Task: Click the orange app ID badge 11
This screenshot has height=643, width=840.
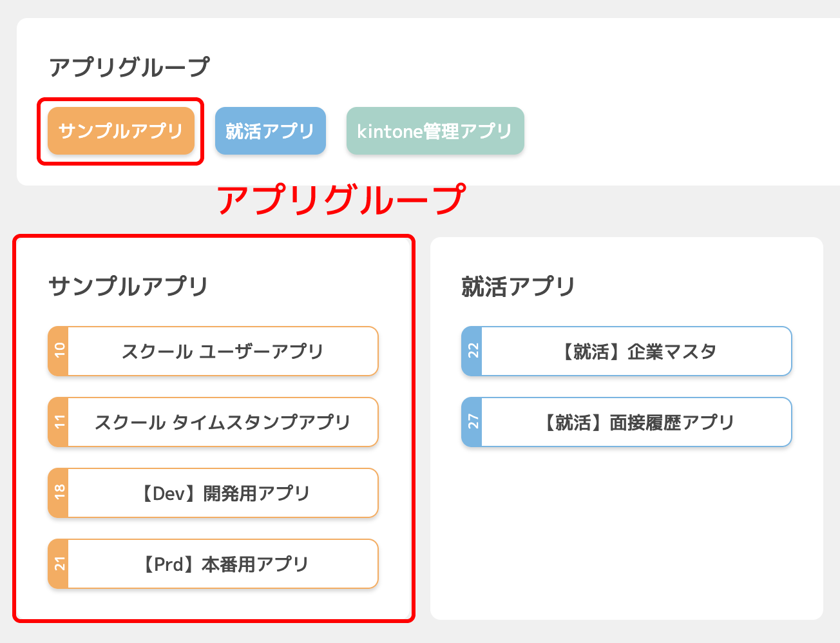Action: [x=59, y=422]
